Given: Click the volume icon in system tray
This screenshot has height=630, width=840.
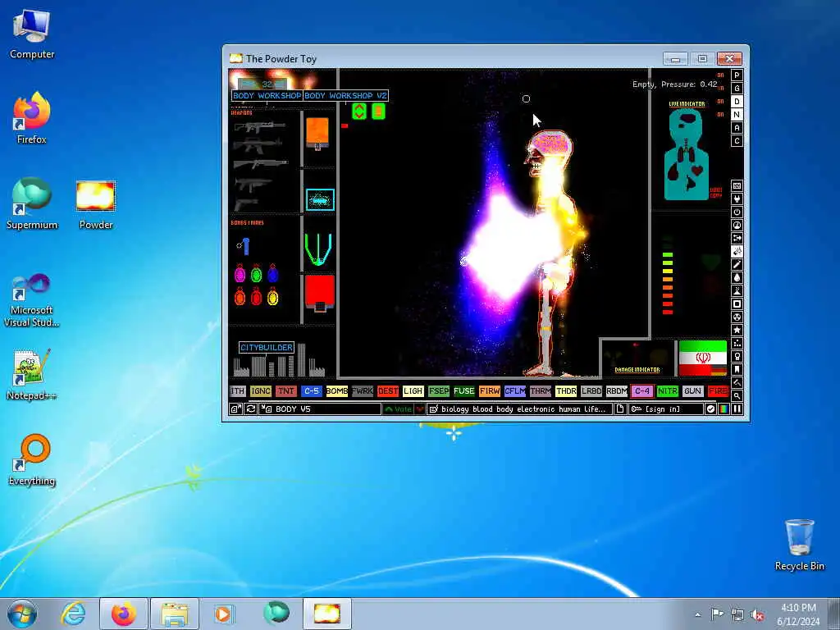Looking at the screenshot, I should click(757, 615).
